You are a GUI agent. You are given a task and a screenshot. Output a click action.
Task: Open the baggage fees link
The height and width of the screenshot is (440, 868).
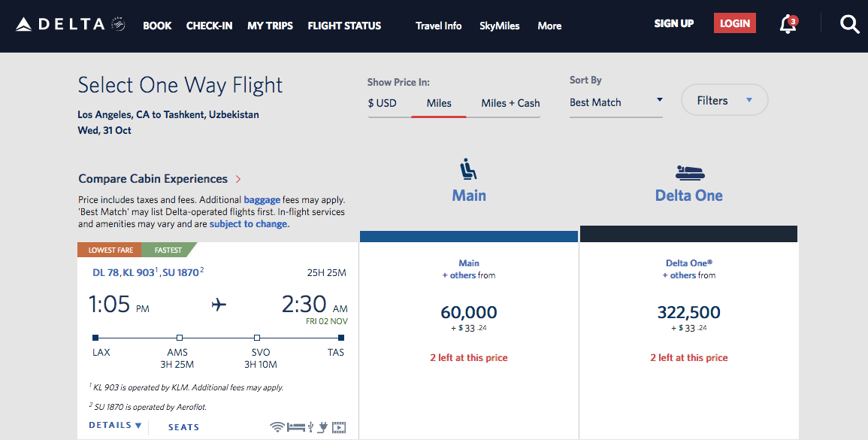pos(262,199)
